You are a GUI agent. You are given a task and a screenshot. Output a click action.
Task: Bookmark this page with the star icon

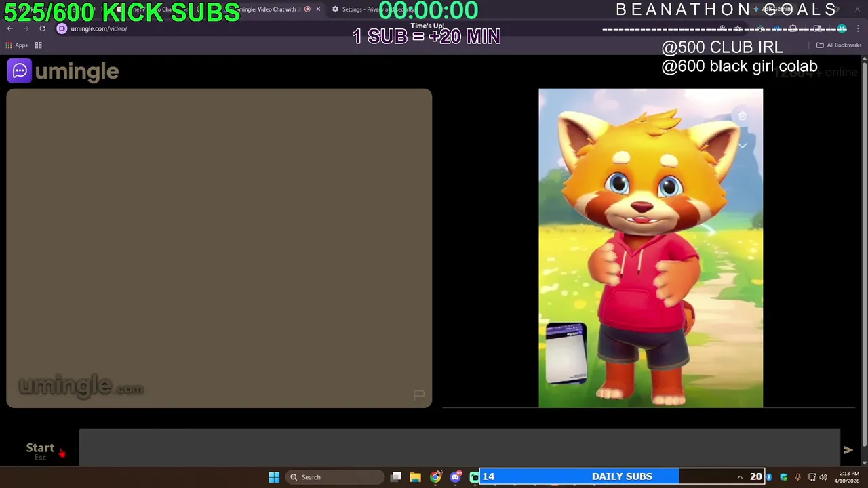738,28
